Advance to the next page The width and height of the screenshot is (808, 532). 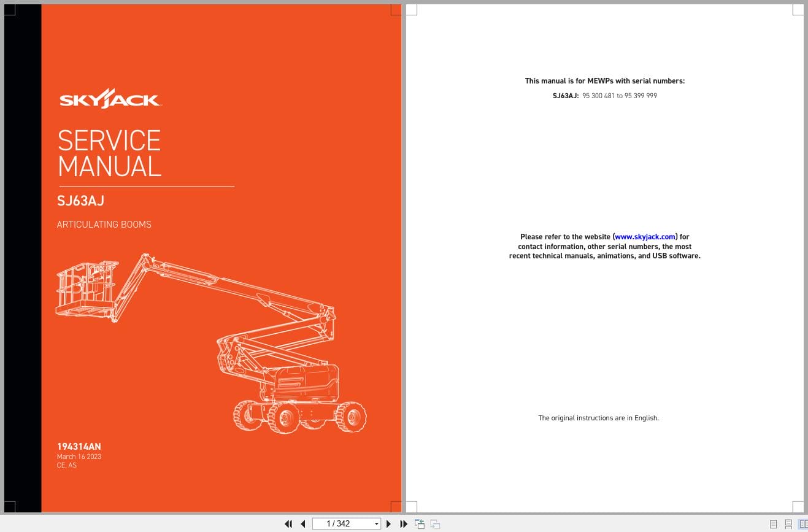coord(389,524)
